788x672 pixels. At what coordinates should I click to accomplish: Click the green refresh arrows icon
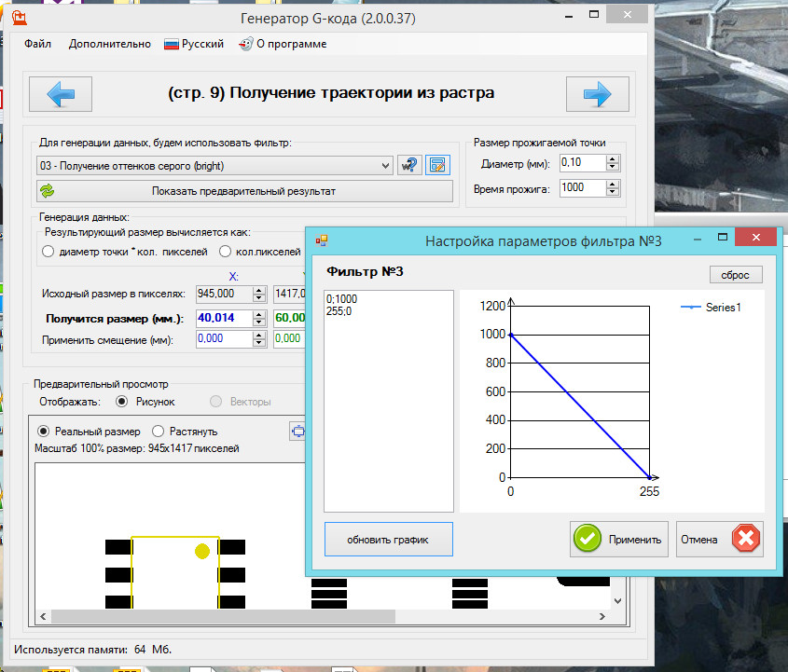click(48, 191)
